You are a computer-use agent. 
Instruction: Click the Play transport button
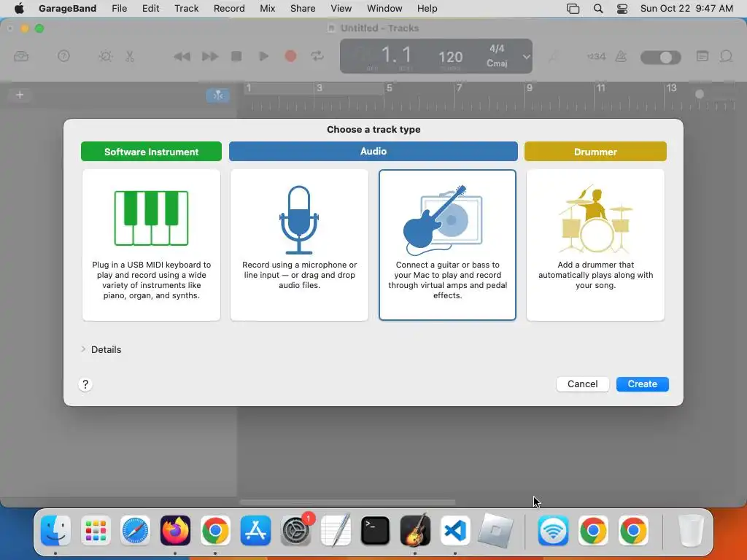(x=263, y=56)
